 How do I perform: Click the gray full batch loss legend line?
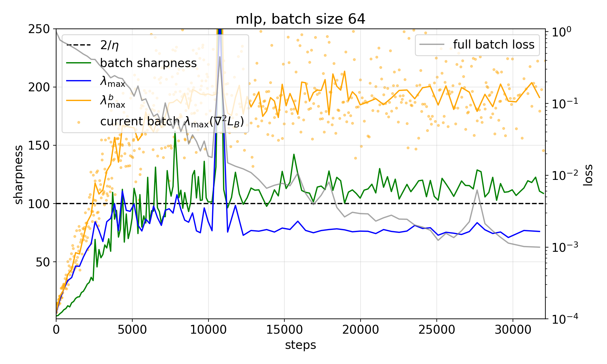coord(432,45)
